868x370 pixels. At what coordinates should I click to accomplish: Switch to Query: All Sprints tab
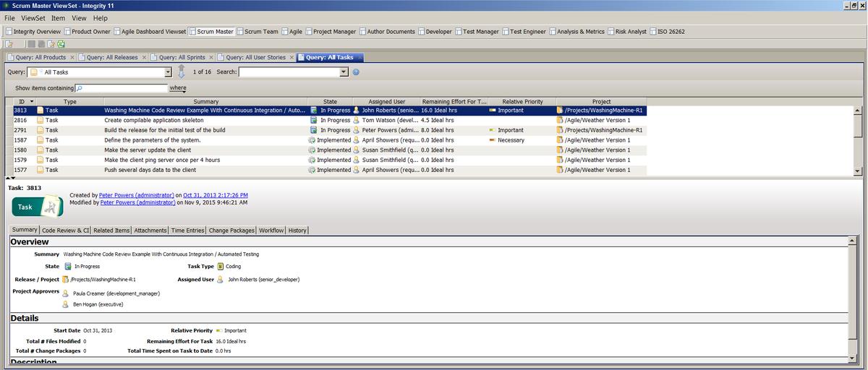[x=181, y=58]
